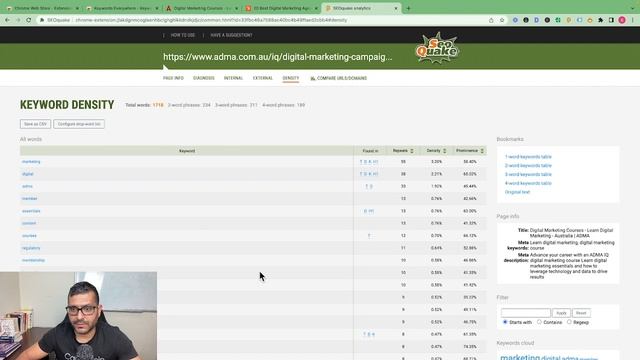
Task: Click the Keyword column header
Action: [x=187, y=151]
